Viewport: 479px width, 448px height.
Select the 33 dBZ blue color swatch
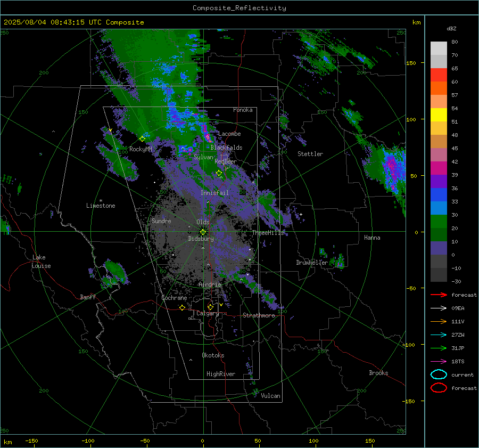pyautogui.click(x=439, y=194)
